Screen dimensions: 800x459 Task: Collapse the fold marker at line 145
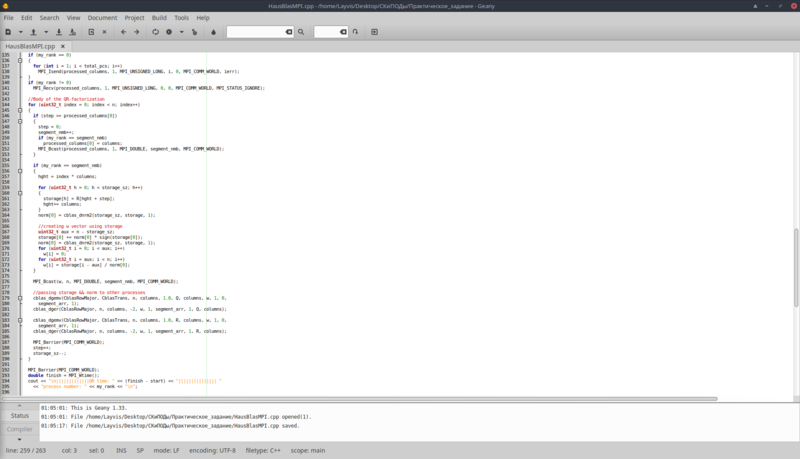[x=20, y=110]
